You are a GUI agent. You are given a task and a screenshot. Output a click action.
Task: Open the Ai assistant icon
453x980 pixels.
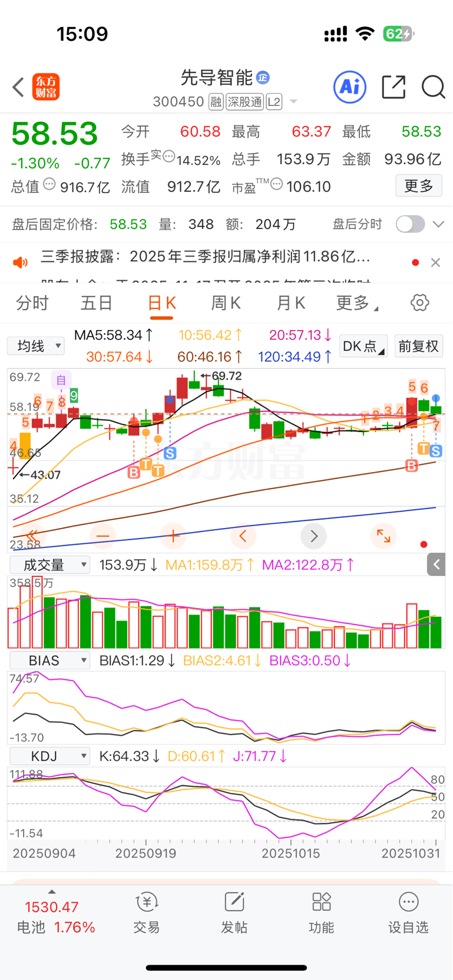click(350, 87)
